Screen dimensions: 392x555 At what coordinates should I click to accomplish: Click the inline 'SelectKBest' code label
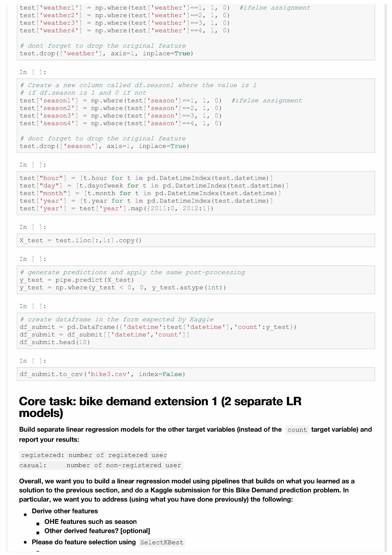pyautogui.click(x=162, y=543)
